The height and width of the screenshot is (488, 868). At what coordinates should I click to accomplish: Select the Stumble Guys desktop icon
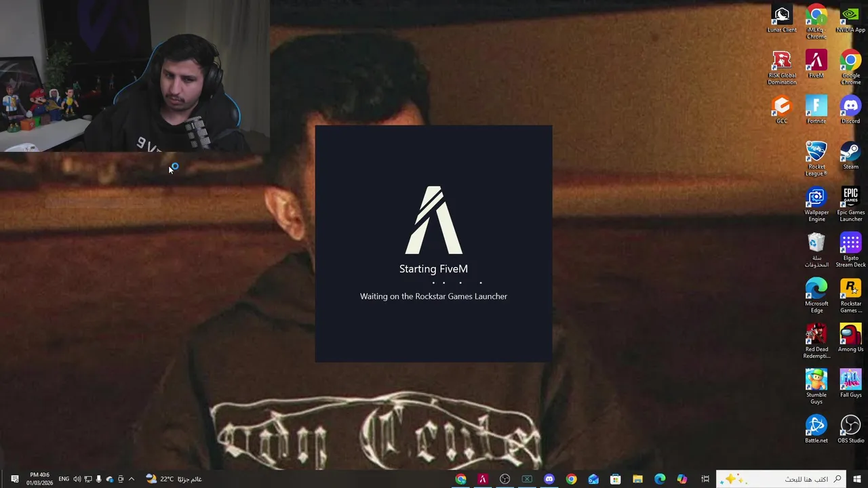point(816,388)
